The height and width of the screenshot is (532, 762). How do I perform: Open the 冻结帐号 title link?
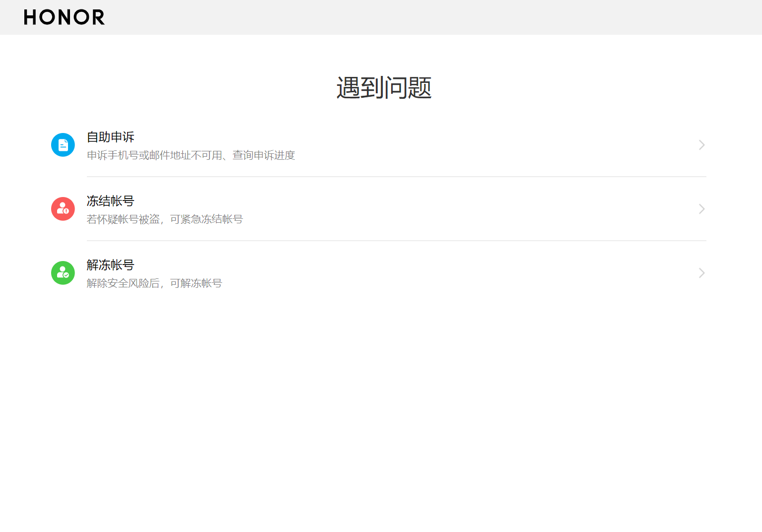[x=111, y=201]
